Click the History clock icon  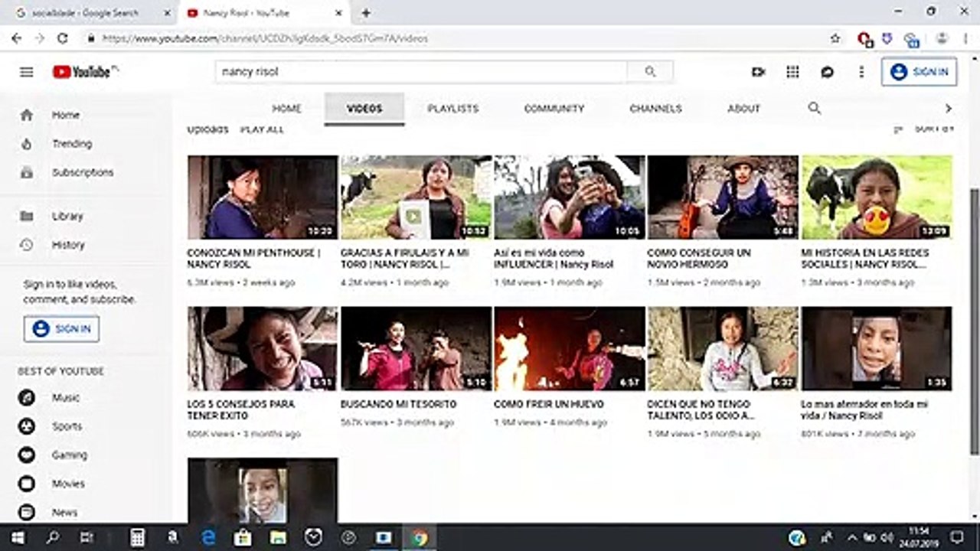point(27,245)
